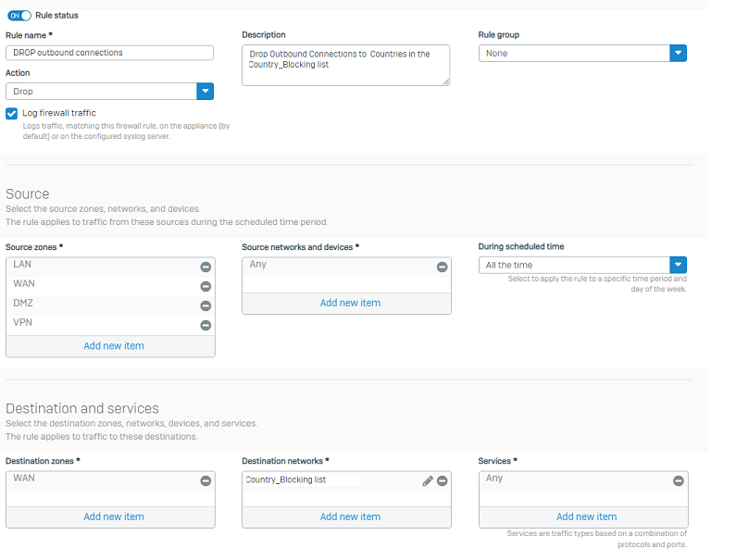Add new item to Source zones
Screen dimensions: 736x560
tap(114, 346)
